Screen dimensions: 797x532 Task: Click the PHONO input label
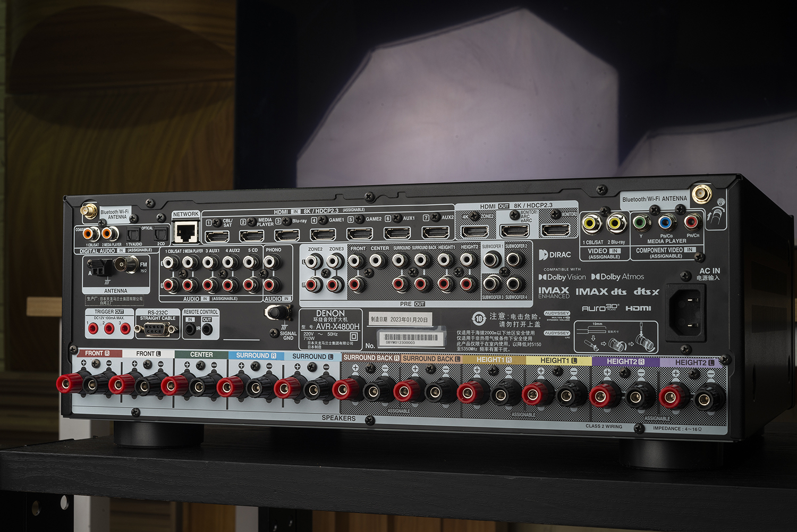click(274, 250)
